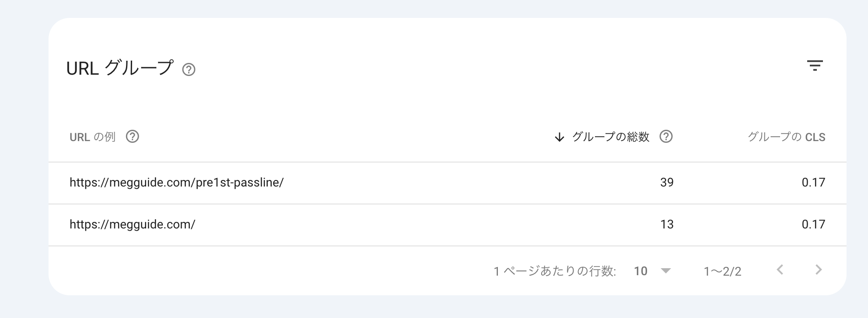Go to previous page with left chevron
This screenshot has width=868, height=318.
[x=780, y=270]
